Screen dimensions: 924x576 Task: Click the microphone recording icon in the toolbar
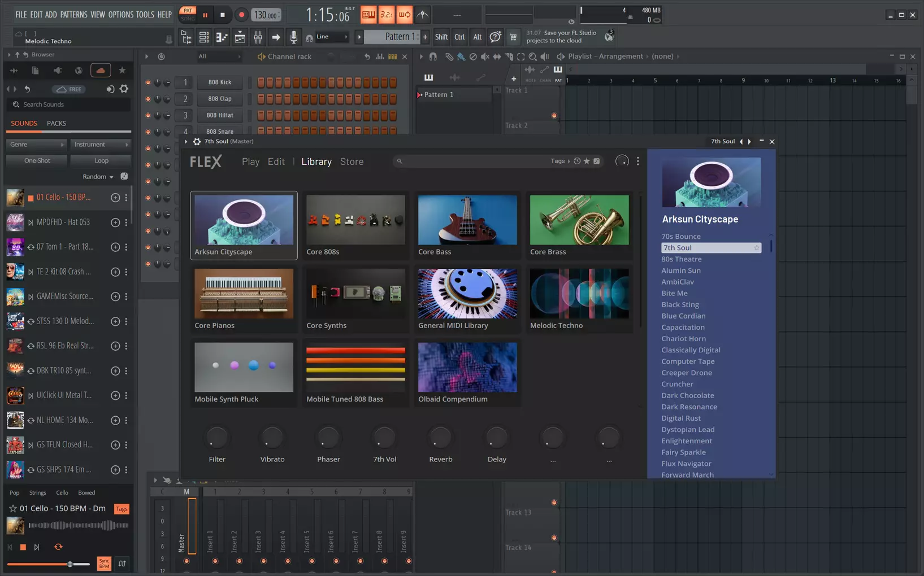[x=293, y=37]
